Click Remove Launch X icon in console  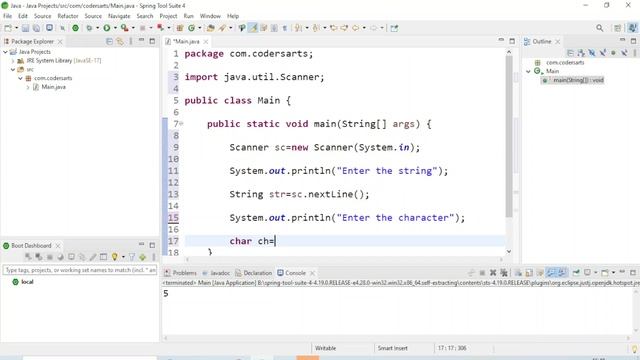(493, 273)
